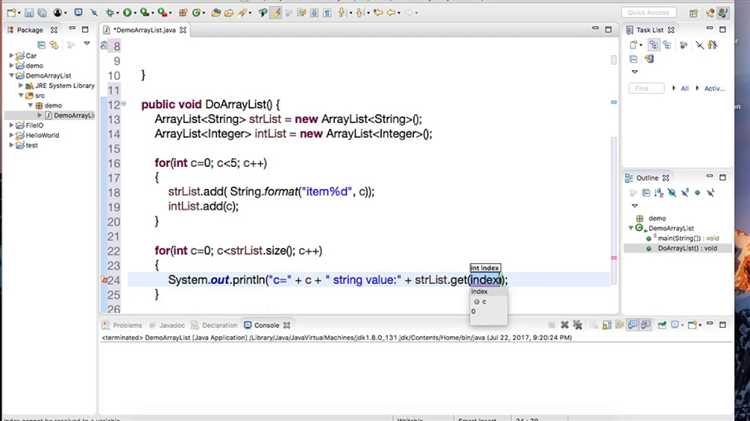Collapse the src folder
The height and width of the screenshot is (421, 750).
click(21, 95)
